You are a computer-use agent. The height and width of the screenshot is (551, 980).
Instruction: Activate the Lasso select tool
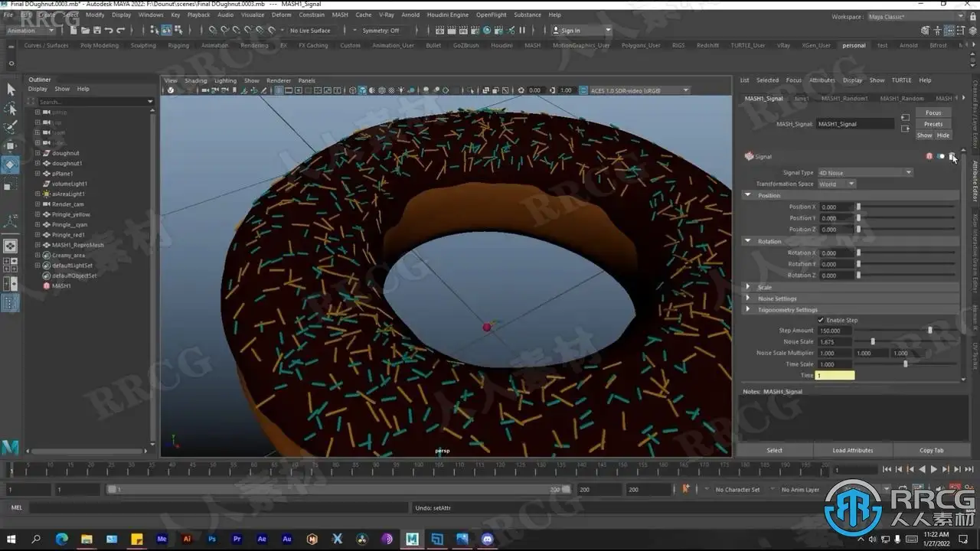11,109
